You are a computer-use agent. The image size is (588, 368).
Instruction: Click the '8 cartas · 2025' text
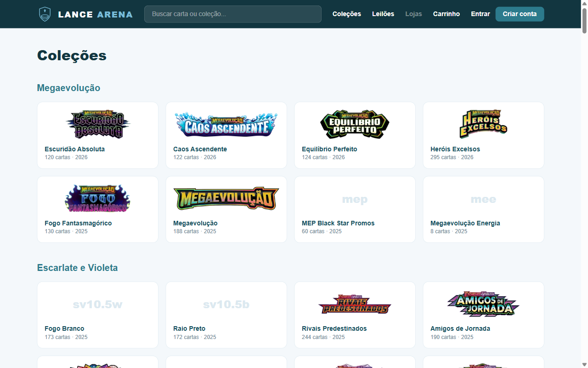click(x=449, y=231)
